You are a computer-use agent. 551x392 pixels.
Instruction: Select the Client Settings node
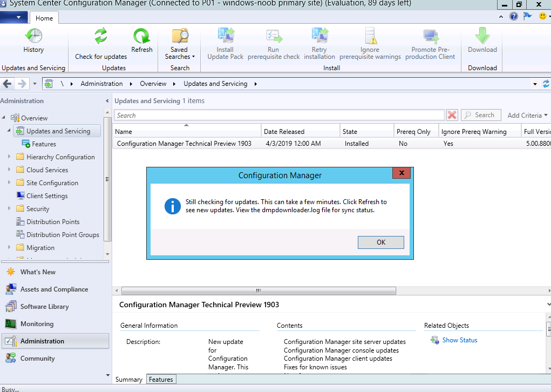point(47,196)
